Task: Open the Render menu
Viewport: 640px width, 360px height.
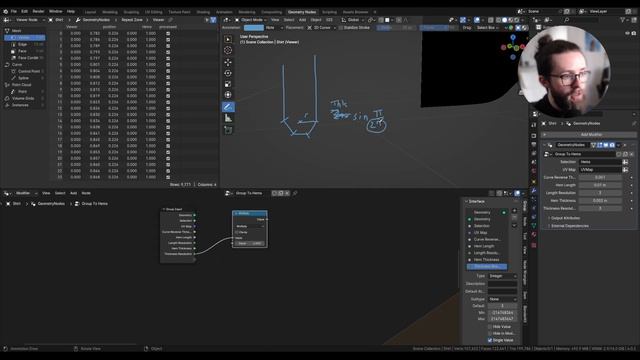Action: [38, 11]
